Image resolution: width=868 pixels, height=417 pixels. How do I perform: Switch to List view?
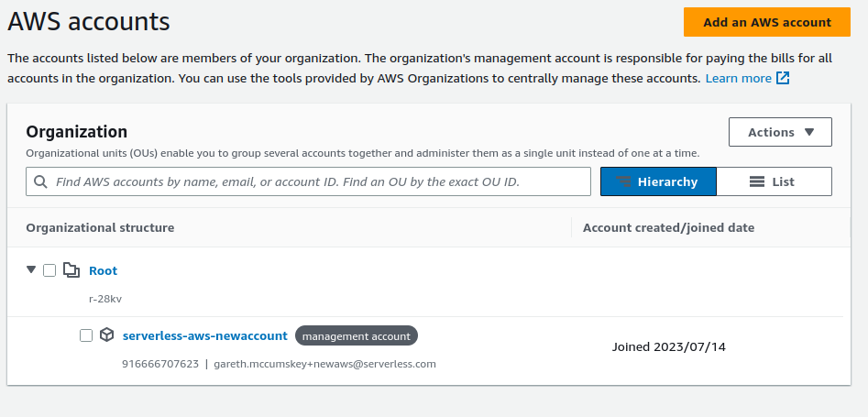pos(774,181)
